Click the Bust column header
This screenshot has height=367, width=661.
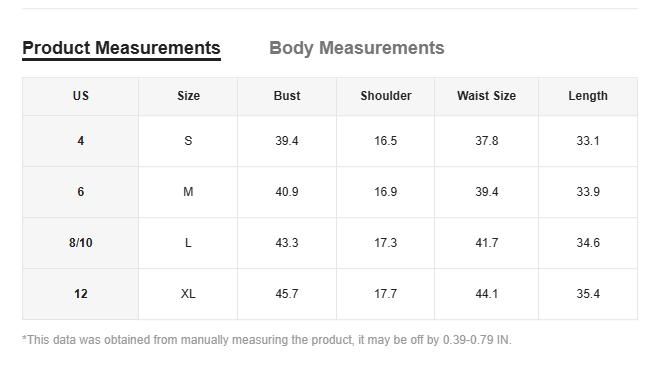(287, 96)
